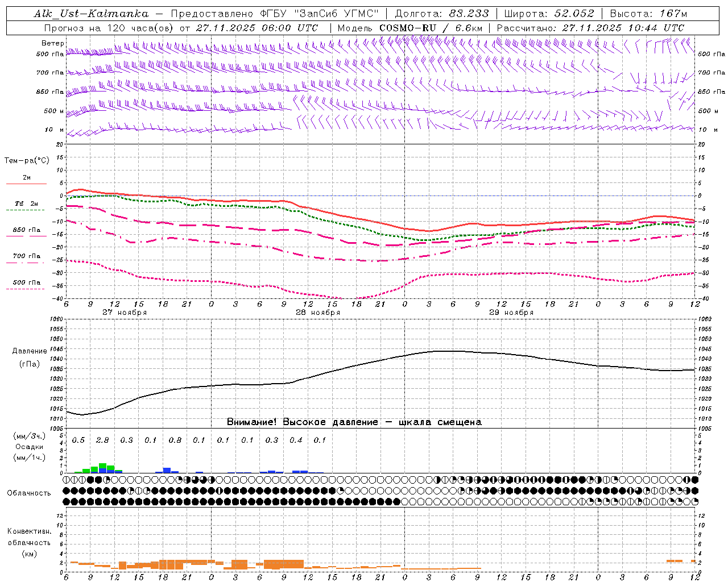The width and height of the screenshot is (728, 582).
Task: Click the 0.4 precipitation amount value
Action: [296, 440]
